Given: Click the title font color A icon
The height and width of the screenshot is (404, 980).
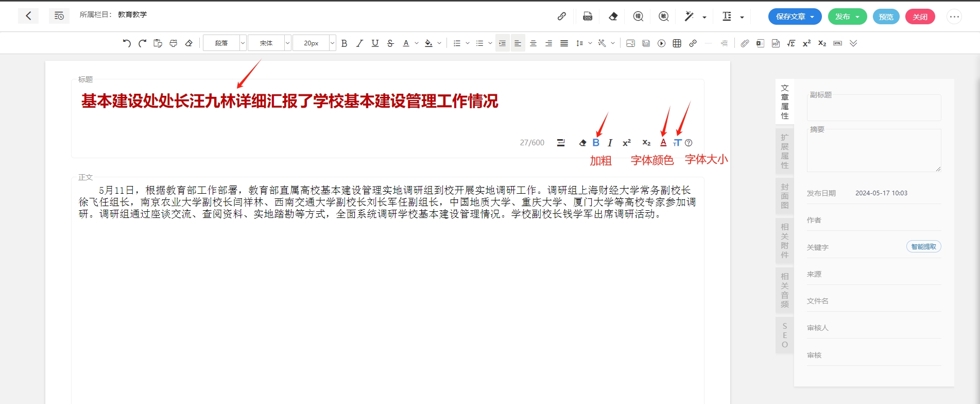Looking at the screenshot, I should pyautogui.click(x=663, y=143).
